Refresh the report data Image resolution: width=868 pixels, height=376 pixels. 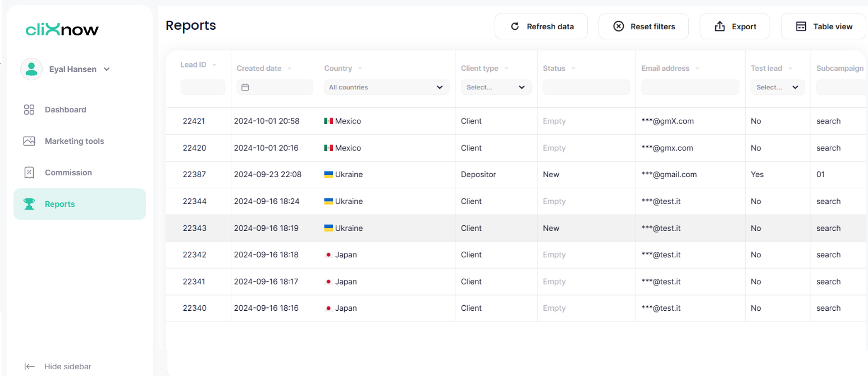click(x=541, y=26)
